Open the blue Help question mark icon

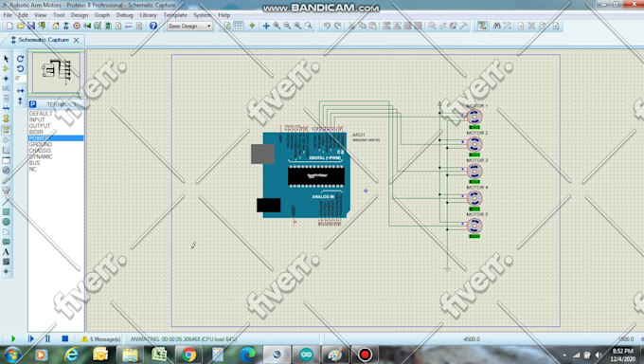tap(153, 26)
